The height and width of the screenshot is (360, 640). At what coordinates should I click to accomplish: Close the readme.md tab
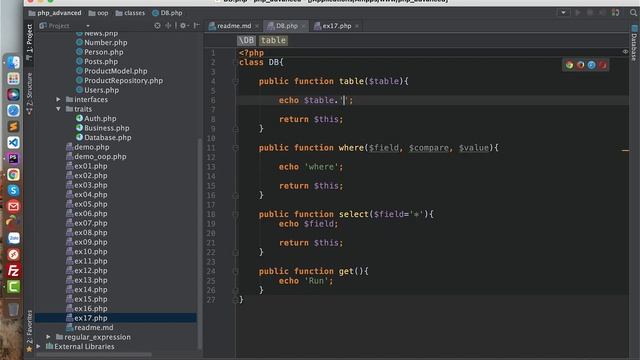257,26
